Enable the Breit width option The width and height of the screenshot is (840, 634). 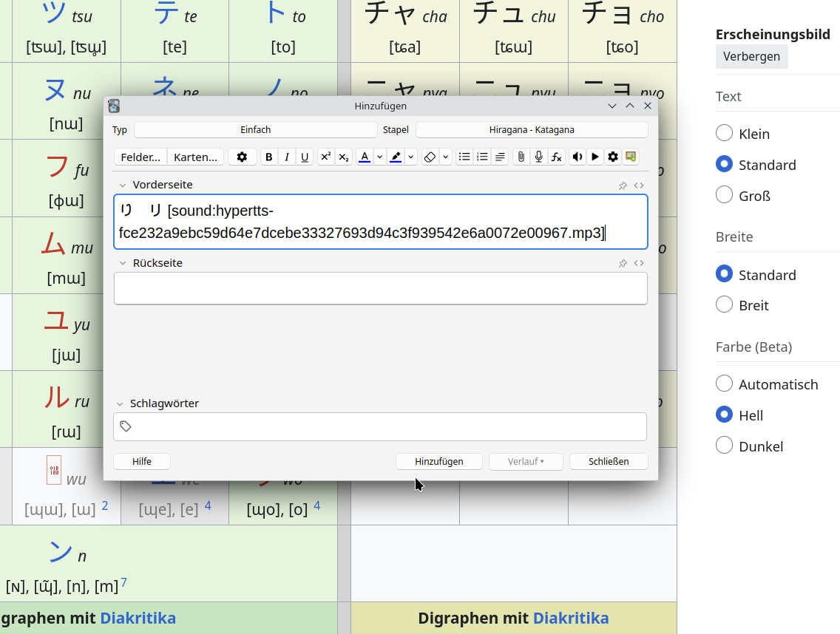pos(724,304)
